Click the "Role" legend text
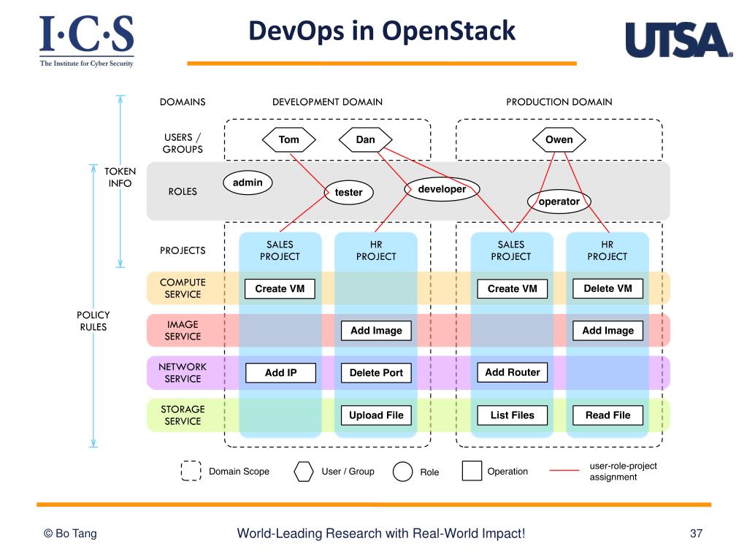The height and width of the screenshot is (560, 747). [429, 472]
